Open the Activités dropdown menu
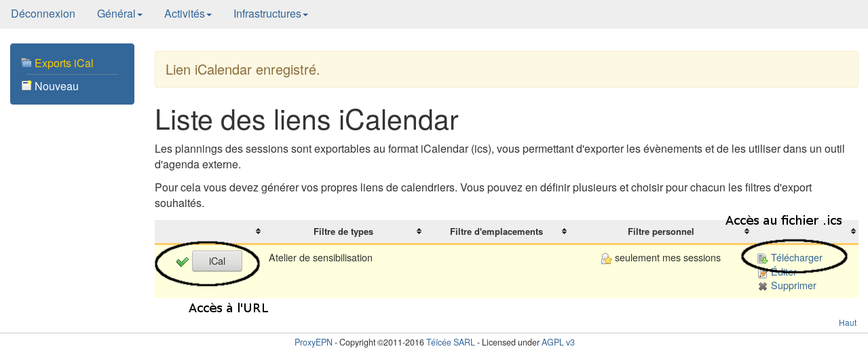868x353 pixels. [188, 14]
